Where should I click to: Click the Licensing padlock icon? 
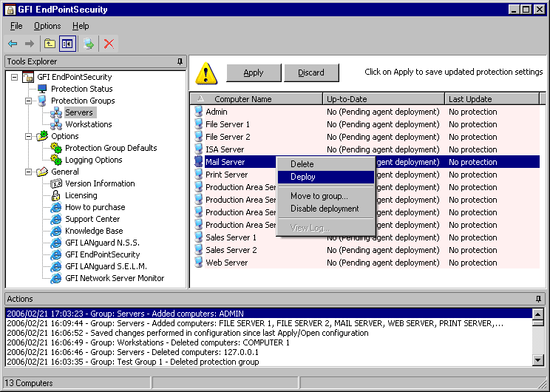55,195
